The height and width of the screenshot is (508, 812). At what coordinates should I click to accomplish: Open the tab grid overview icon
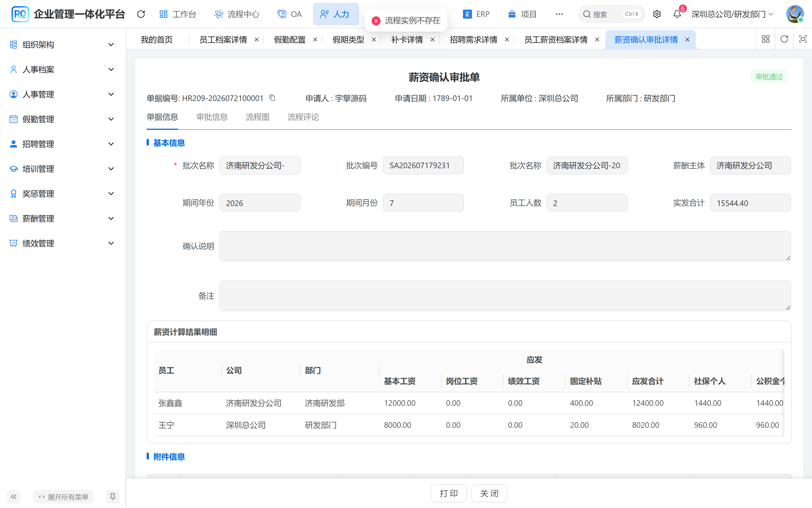(x=766, y=39)
